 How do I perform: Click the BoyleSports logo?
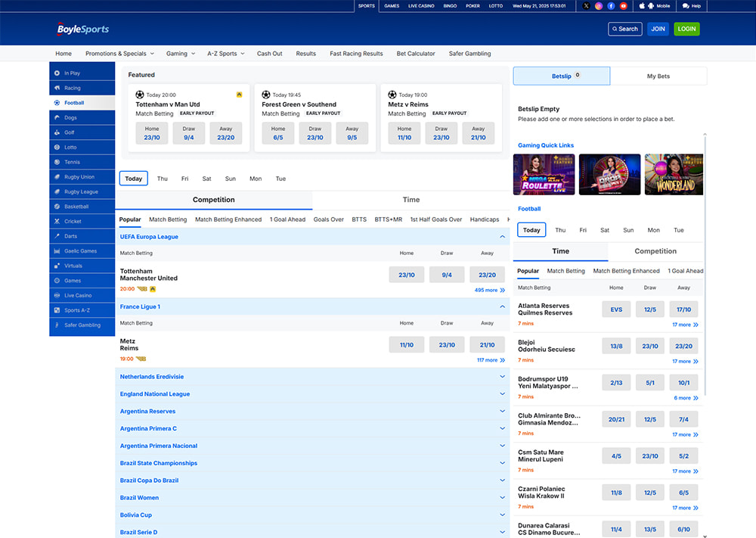83,29
